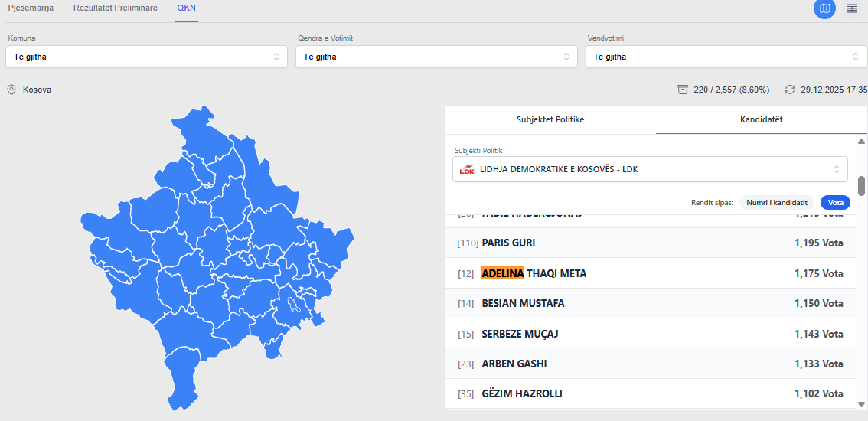This screenshot has height=421, width=868.
Task: Click the Kosova location pin icon
Action: pyautogui.click(x=11, y=90)
